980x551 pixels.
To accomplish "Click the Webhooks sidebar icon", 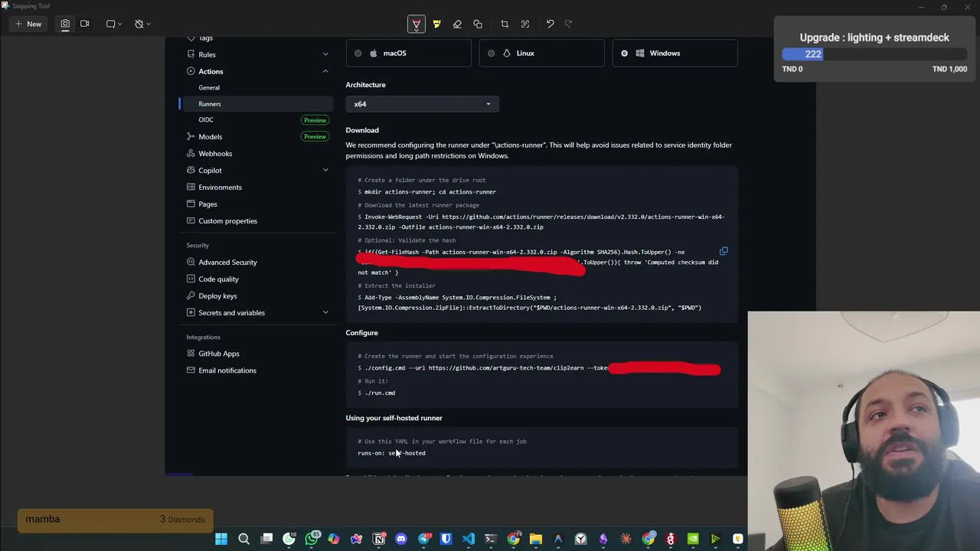I will point(191,153).
